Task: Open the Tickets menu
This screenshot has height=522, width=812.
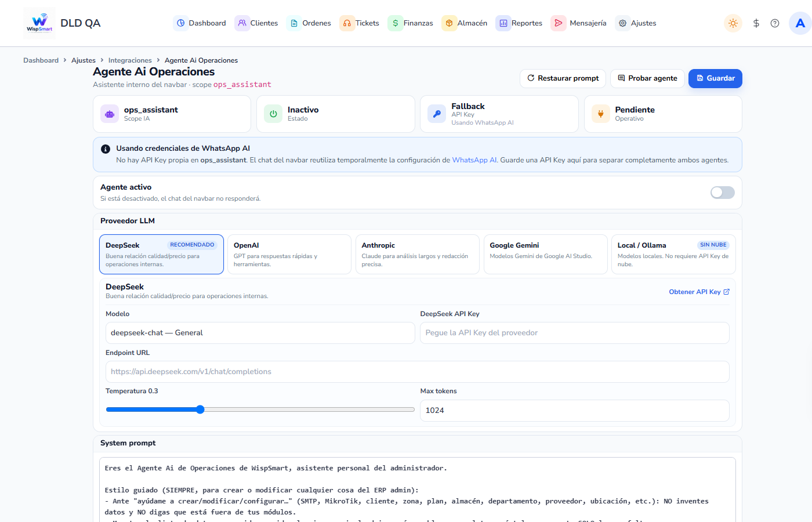Action: (x=360, y=23)
